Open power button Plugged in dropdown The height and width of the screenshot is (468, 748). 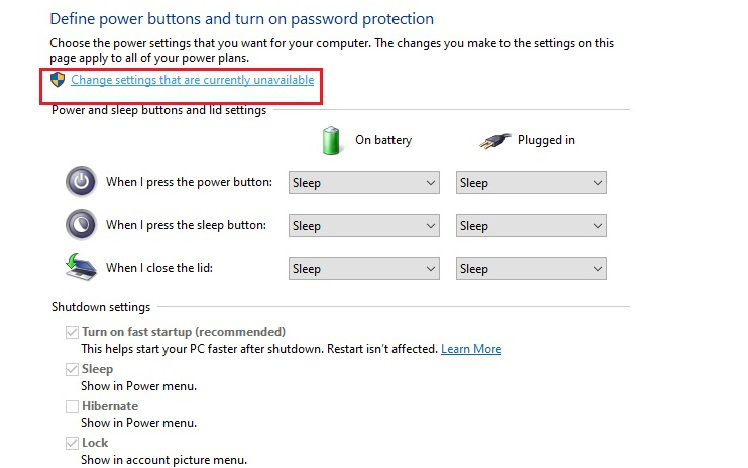(531, 183)
